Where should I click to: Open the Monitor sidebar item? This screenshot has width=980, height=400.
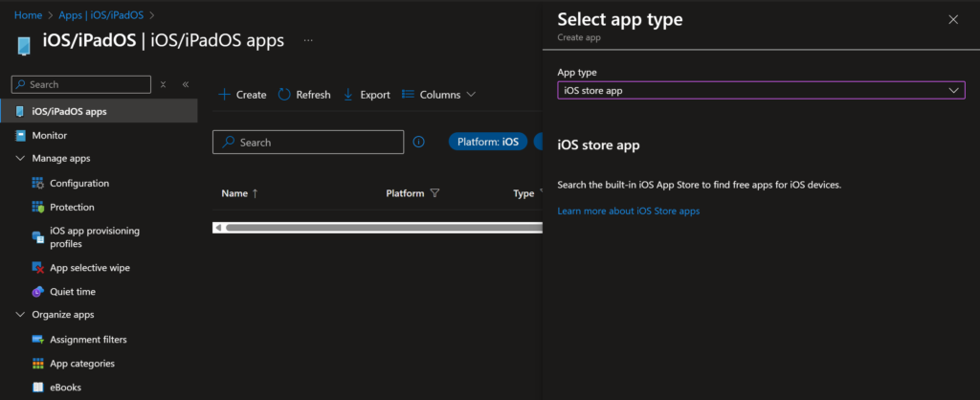50,135
